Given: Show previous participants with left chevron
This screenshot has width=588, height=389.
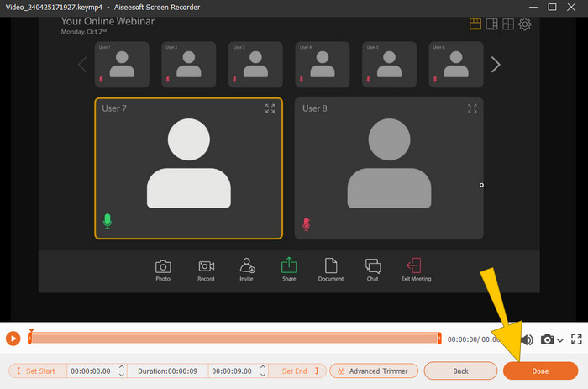Looking at the screenshot, I should [82, 65].
